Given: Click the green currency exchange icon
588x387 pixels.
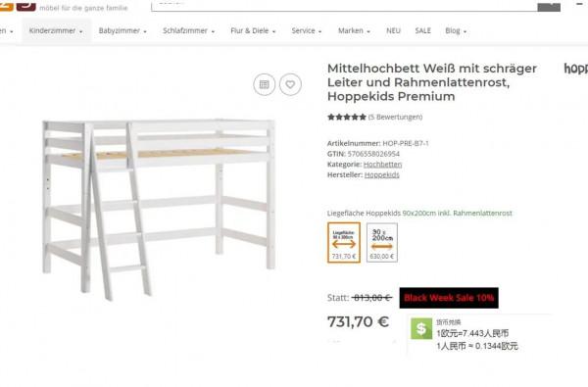Looking at the screenshot, I should (421, 329).
